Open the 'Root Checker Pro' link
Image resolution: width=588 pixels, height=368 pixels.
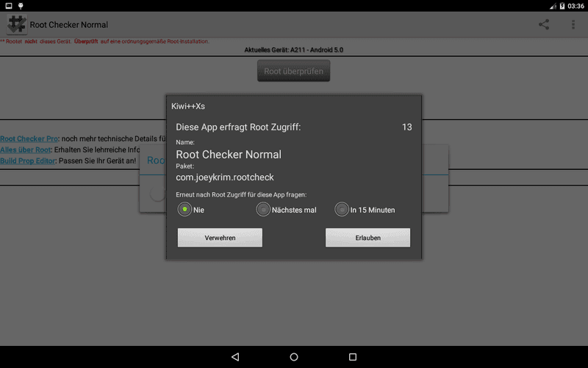29,138
